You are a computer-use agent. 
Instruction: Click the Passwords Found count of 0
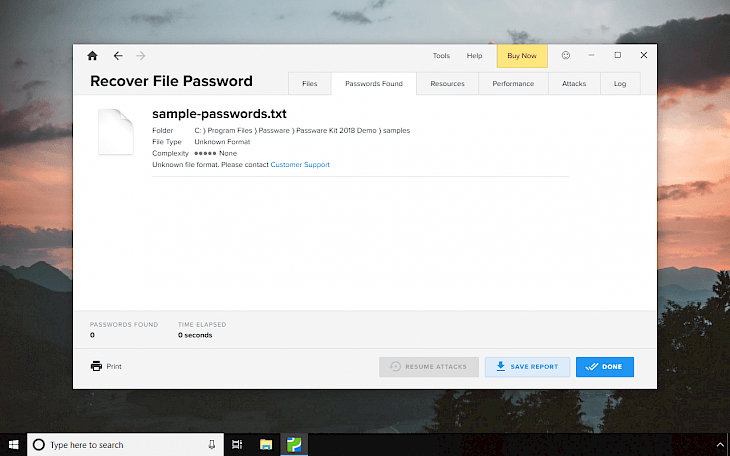92,335
